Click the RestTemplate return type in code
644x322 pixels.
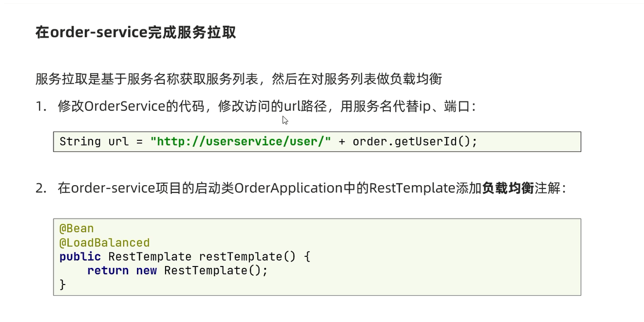[x=150, y=257]
